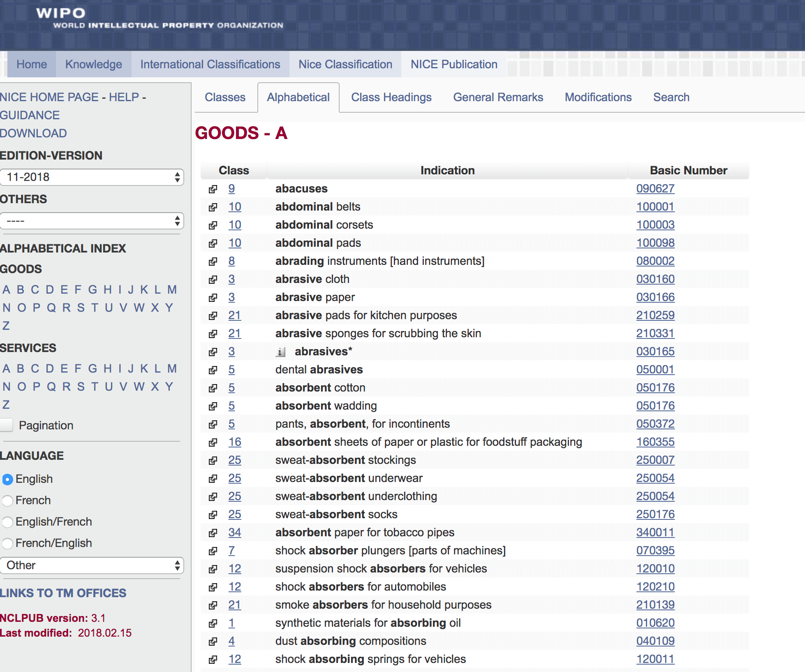Click the link icon next to dust absorbing compositions

point(213,641)
